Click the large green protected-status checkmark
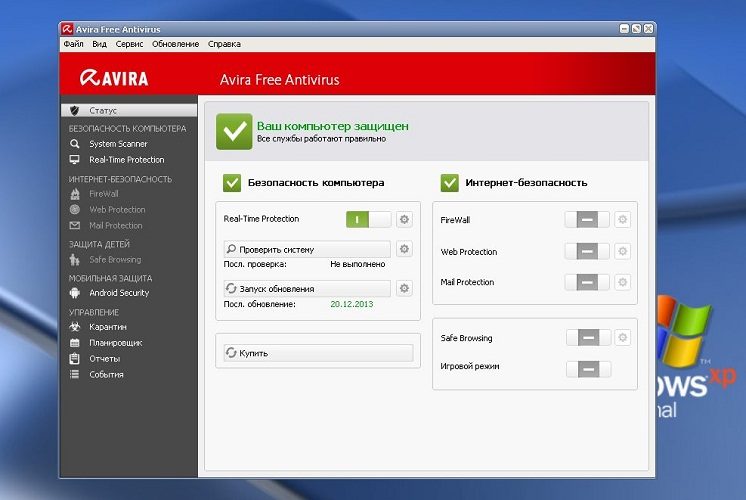This screenshot has width=746, height=500. pyautogui.click(x=234, y=132)
